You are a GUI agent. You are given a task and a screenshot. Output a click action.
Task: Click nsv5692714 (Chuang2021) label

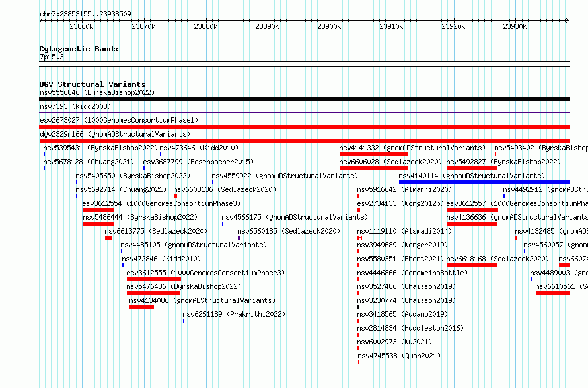[x=121, y=189]
